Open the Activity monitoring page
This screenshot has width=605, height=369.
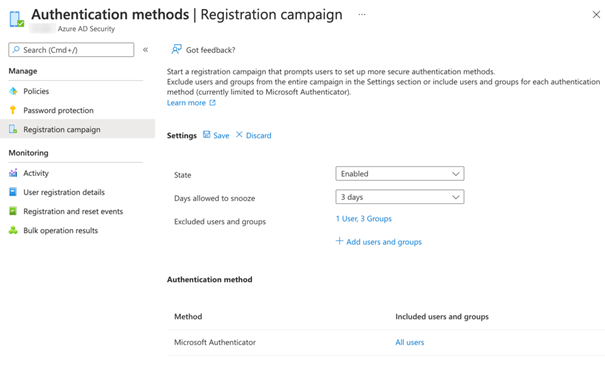(36, 173)
